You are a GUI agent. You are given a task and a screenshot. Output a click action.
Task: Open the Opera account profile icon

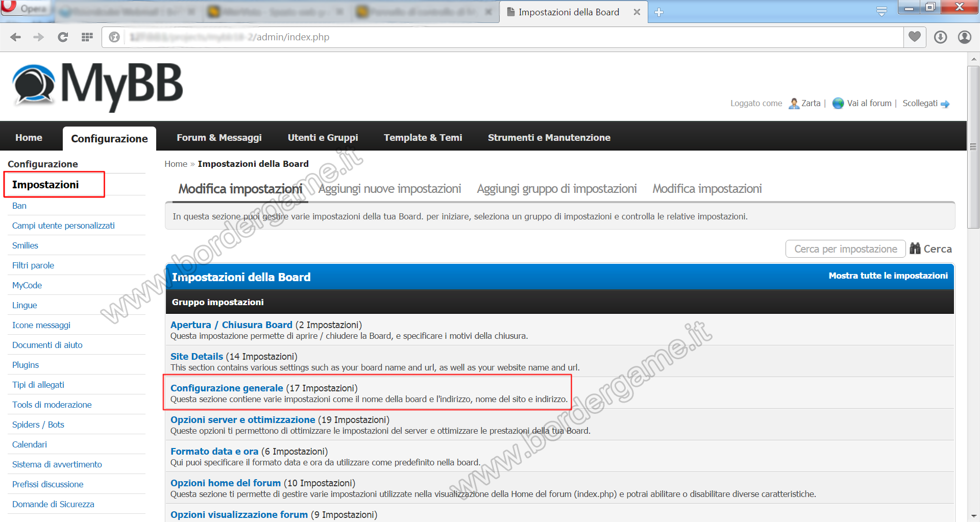point(964,37)
